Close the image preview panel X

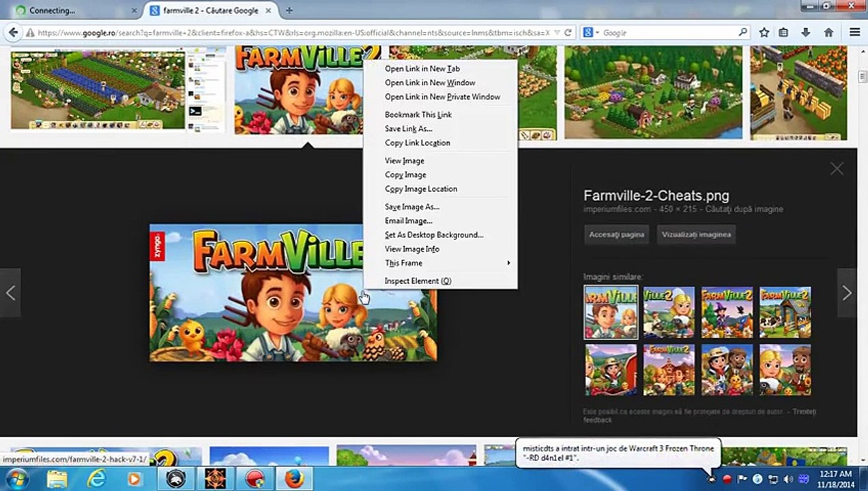[837, 169]
